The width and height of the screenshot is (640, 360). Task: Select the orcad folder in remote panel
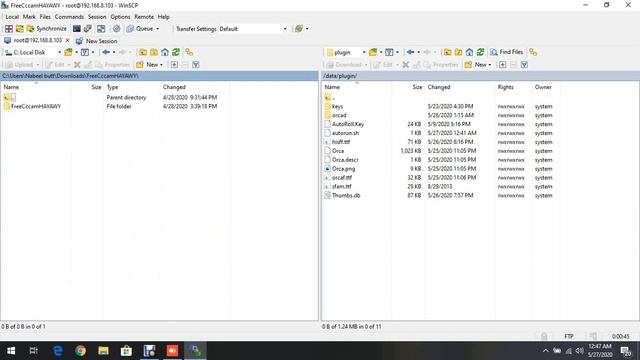[339, 115]
